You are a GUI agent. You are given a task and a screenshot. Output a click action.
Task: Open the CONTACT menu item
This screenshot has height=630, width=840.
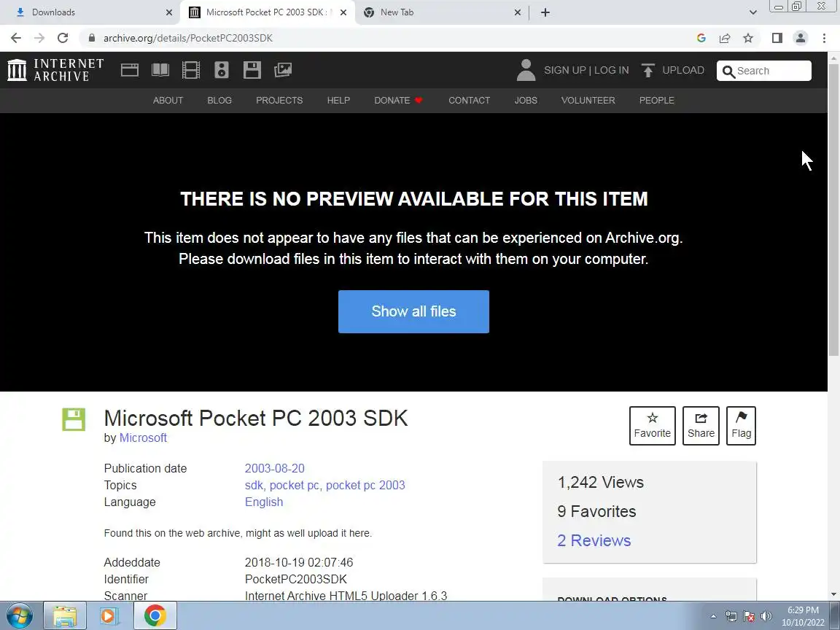470,101
